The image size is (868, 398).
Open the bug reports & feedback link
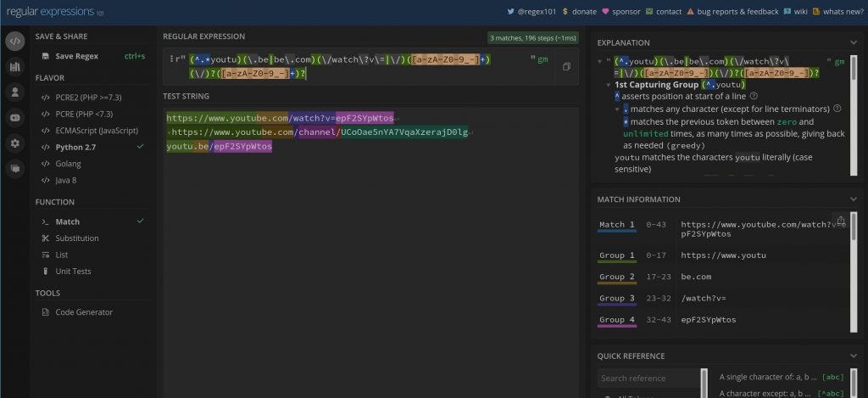tap(732, 12)
